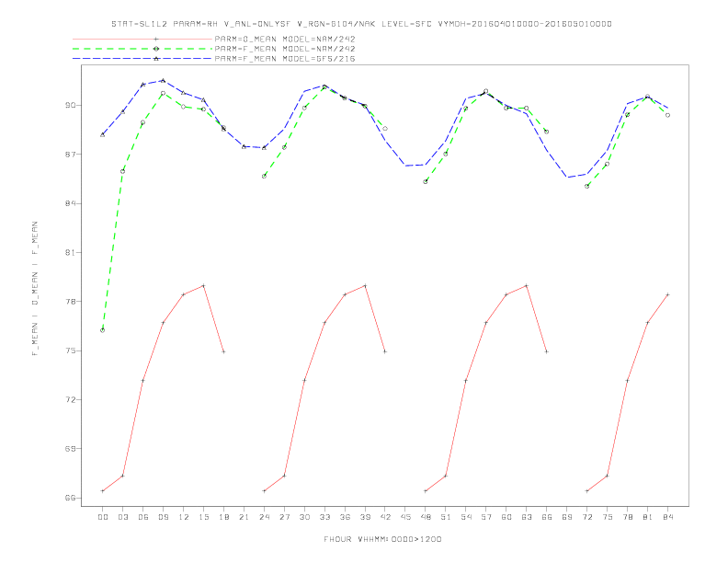Click y-axis tick label 81
Screen dimensions: 728x563
(70, 252)
